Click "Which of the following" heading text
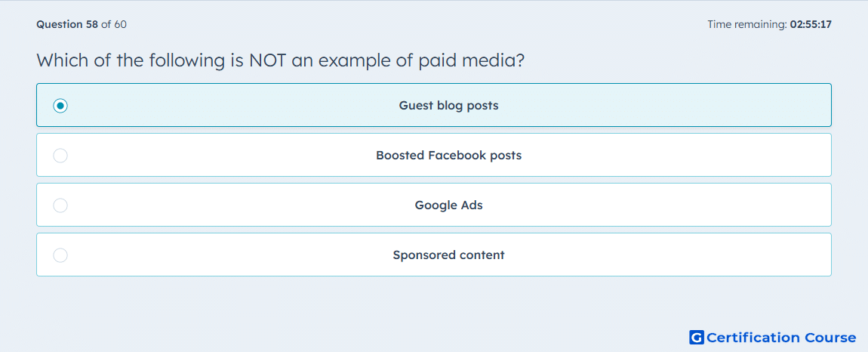Viewport: 868px width, 352px height. click(130, 60)
